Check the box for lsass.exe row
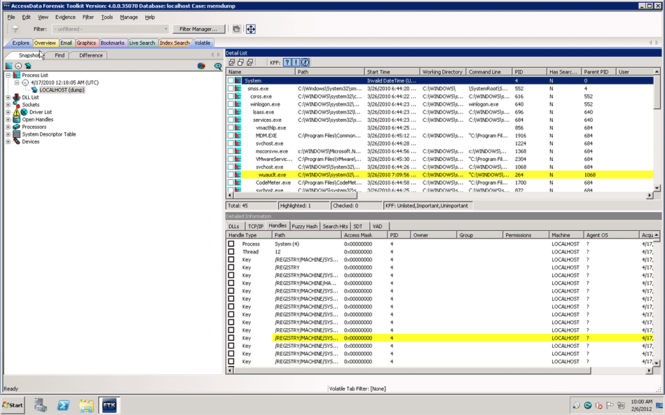 point(231,112)
